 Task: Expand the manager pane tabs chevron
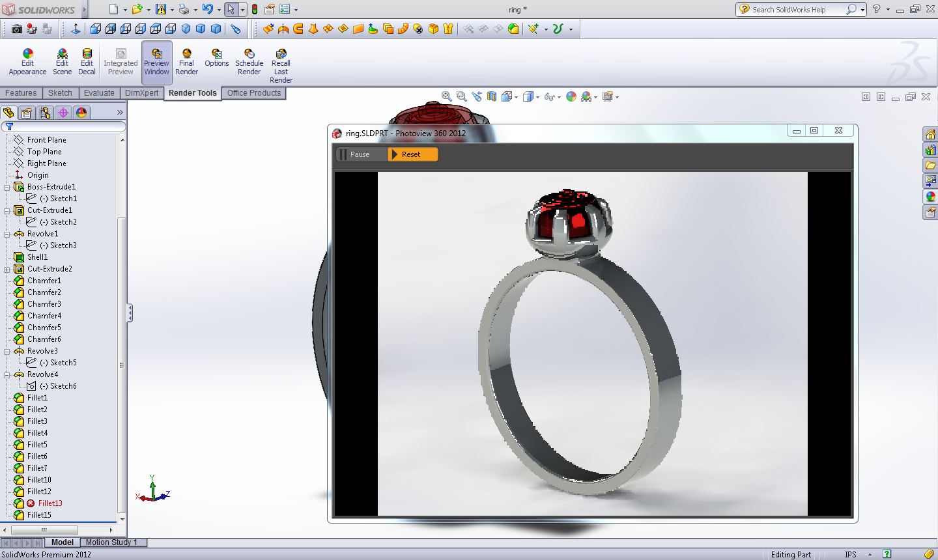[120, 113]
